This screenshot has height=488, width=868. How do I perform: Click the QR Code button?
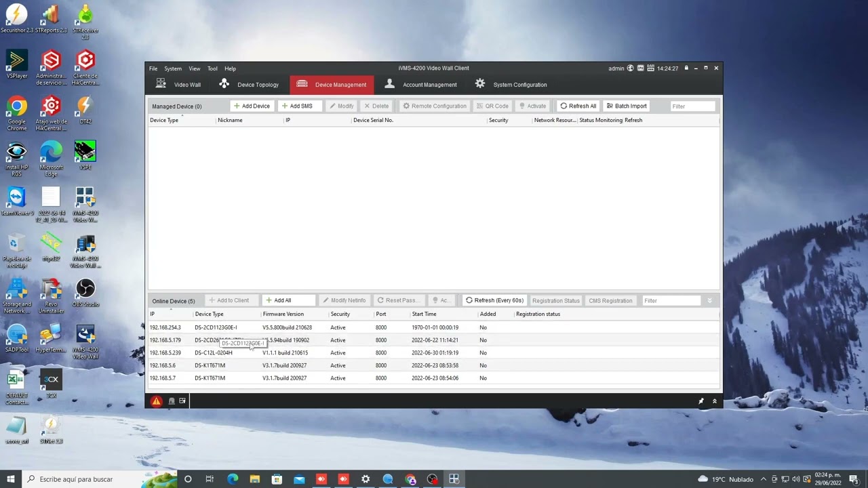point(492,106)
